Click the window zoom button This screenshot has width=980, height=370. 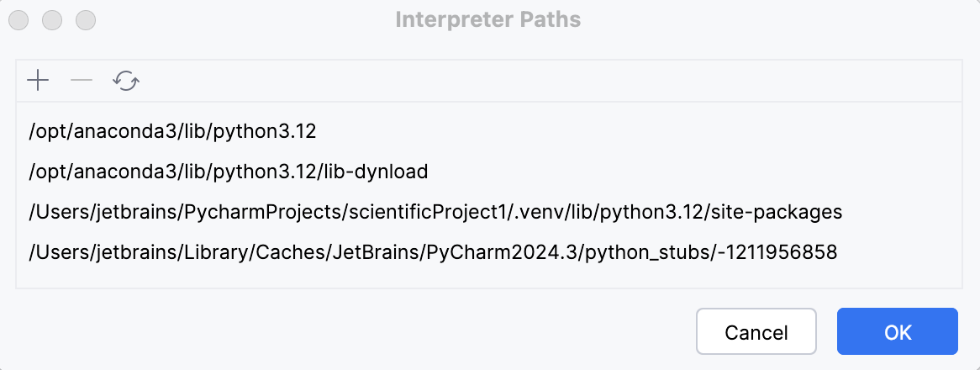86,18
